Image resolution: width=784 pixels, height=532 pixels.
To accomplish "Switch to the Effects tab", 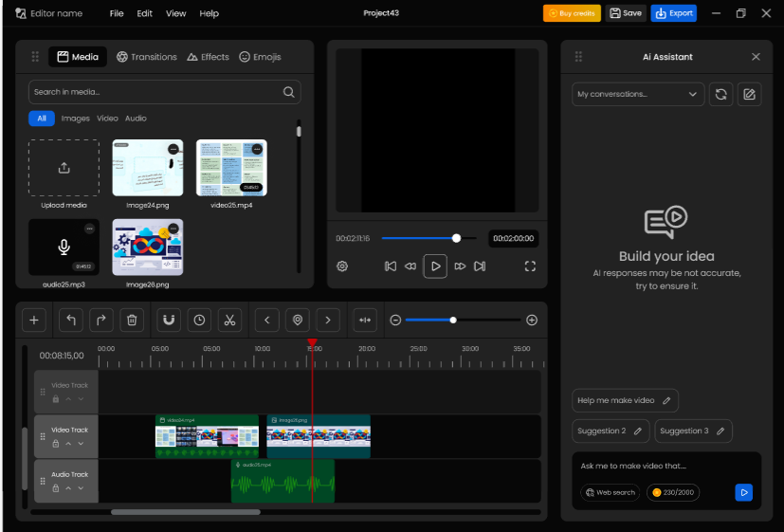I will pos(208,57).
